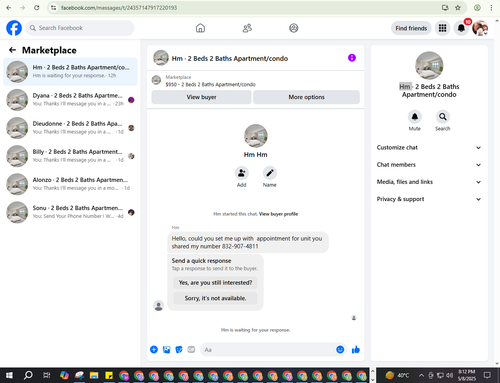The height and width of the screenshot is (383, 500).
Task: Go back using the Marketplace arrow
Action: click(x=12, y=50)
